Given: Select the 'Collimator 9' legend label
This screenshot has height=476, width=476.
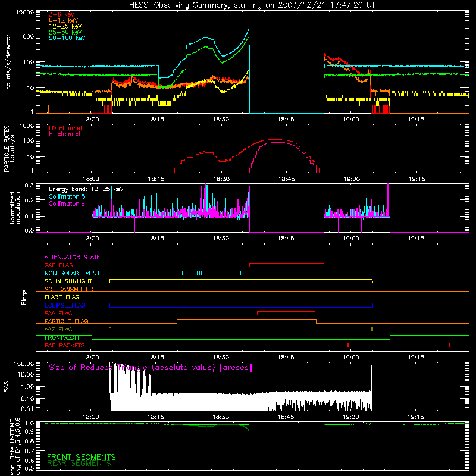Looking at the screenshot, I should [x=67, y=203].
